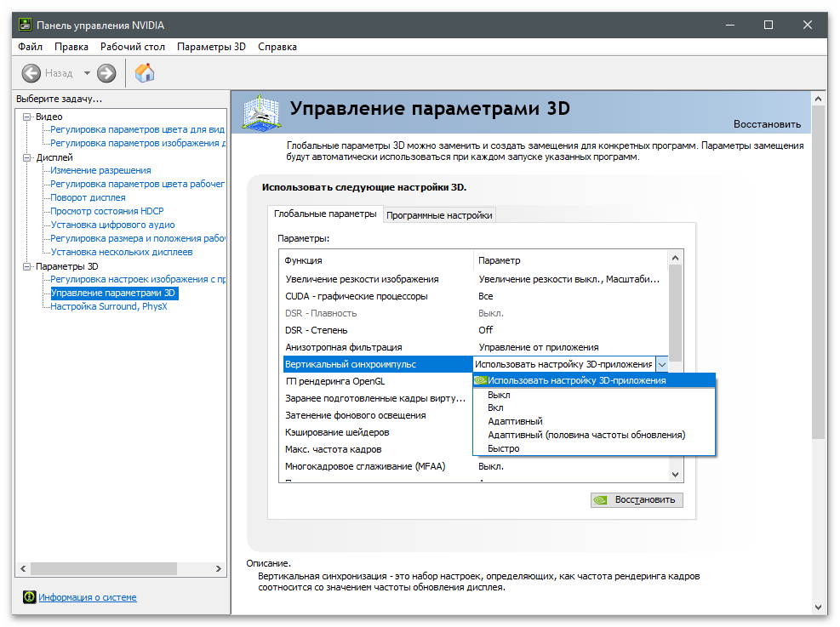Click the Forward arrow toolbar icon
This screenshot has height=627, width=840.
pos(106,73)
